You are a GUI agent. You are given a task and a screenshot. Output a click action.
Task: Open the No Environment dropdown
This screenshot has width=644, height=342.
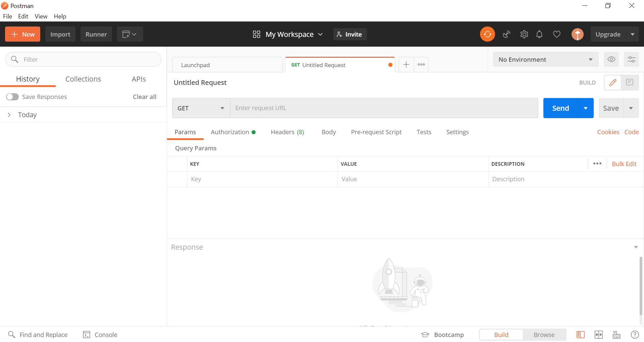click(x=545, y=59)
